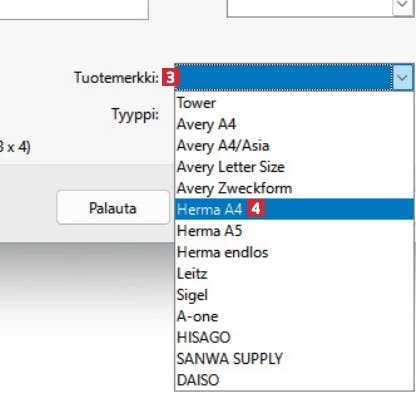Select SANWA SUPPLY entry

click(x=294, y=359)
